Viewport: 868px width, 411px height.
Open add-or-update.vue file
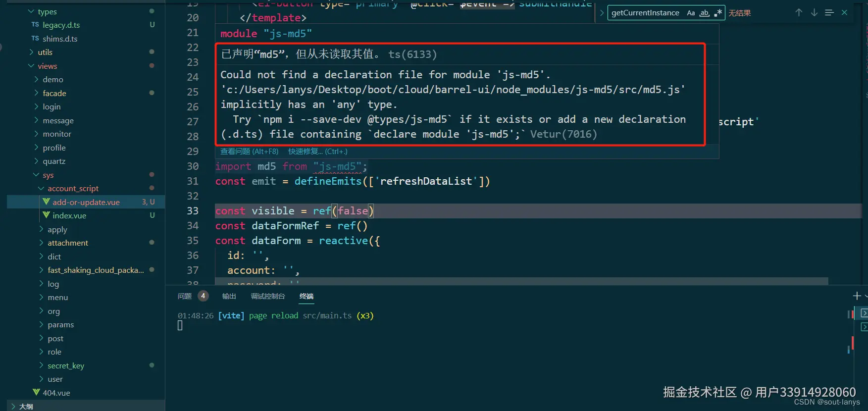tap(86, 202)
